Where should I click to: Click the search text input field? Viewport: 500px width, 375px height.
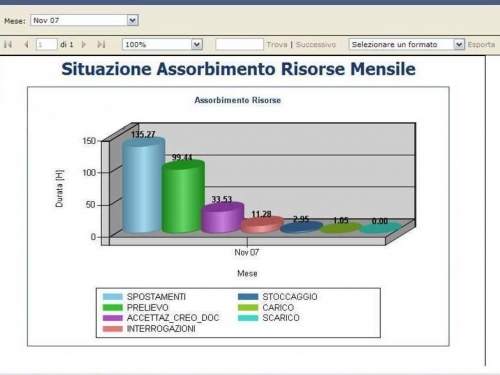(239, 44)
